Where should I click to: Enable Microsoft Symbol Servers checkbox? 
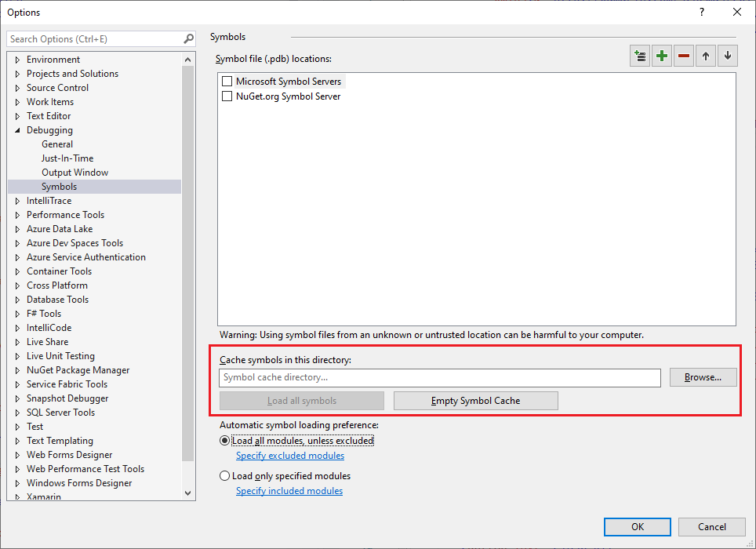tap(227, 81)
